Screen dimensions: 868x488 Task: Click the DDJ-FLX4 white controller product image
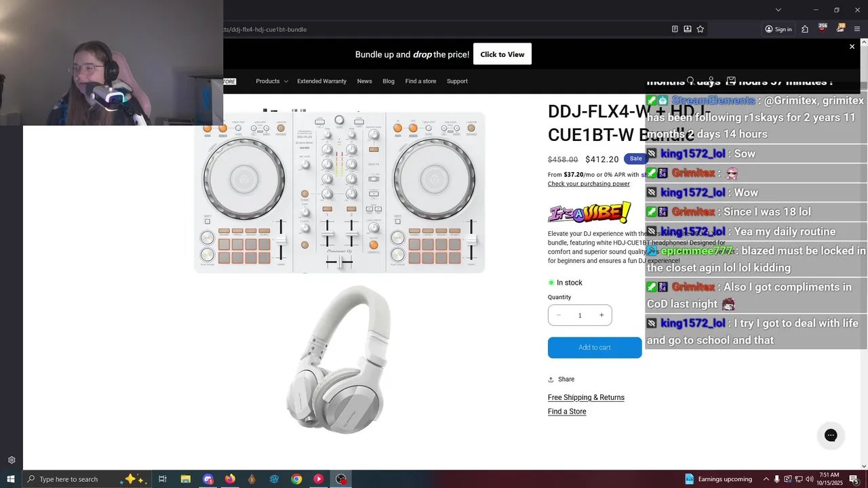click(340, 193)
